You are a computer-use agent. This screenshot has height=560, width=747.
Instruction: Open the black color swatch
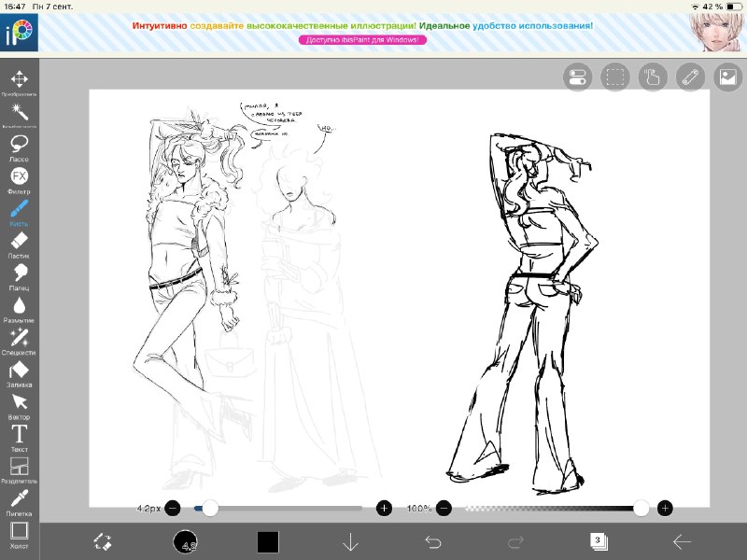pos(268,542)
